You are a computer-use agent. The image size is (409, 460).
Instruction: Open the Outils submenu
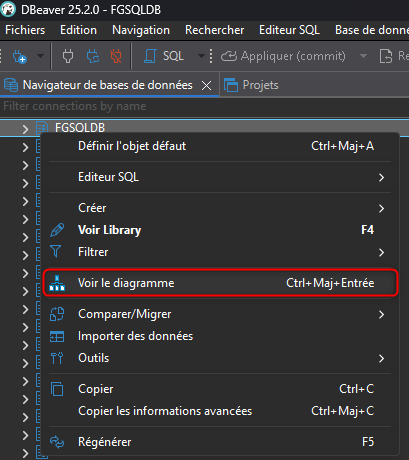coord(220,358)
